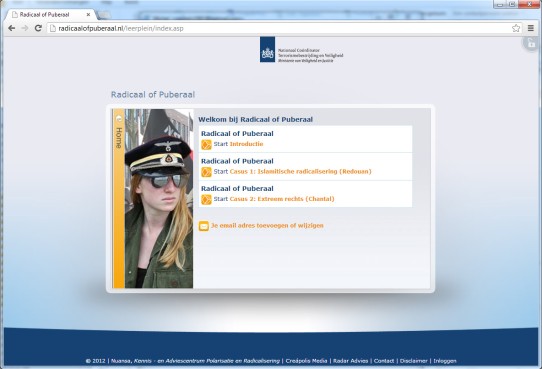Image resolution: width=542 pixels, height=369 pixels.
Task: Click the Inloggen footer link
Action: click(x=445, y=361)
